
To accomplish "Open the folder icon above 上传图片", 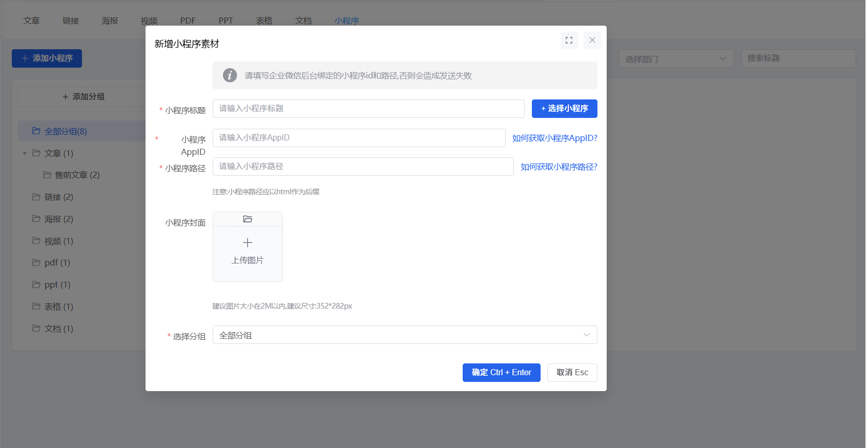I will tap(247, 219).
